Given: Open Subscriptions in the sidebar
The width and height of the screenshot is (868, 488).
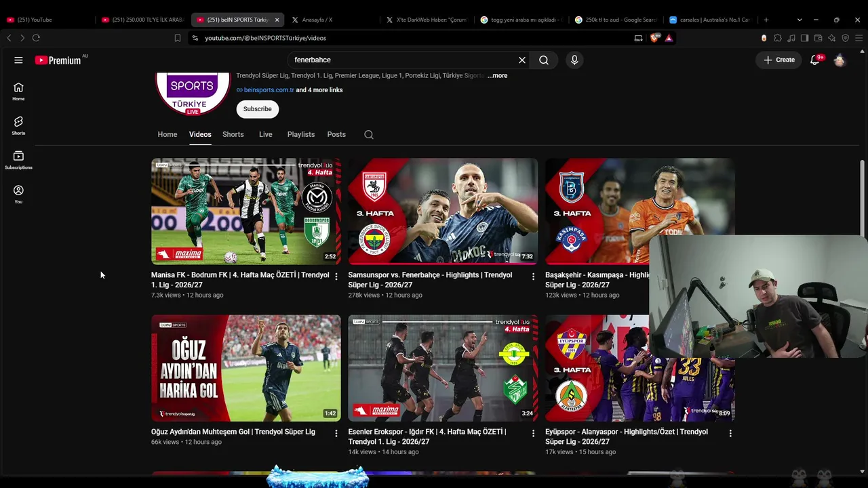Looking at the screenshot, I should 18,160.
